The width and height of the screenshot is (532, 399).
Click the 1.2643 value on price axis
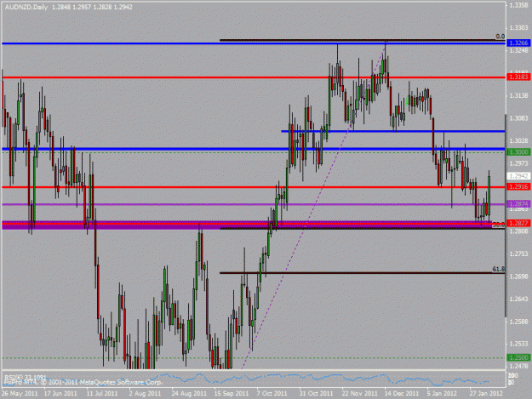click(519, 299)
